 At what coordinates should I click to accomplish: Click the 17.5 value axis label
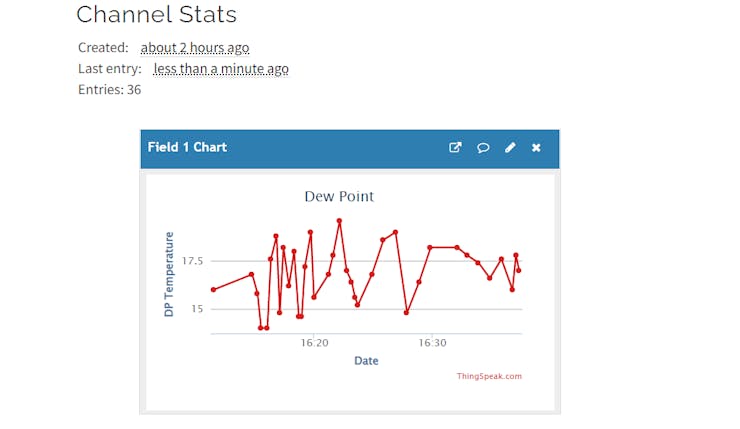coord(191,262)
